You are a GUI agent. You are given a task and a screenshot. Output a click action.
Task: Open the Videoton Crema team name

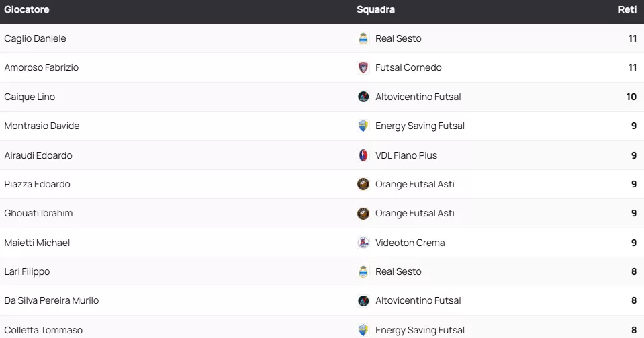click(x=410, y=243)
